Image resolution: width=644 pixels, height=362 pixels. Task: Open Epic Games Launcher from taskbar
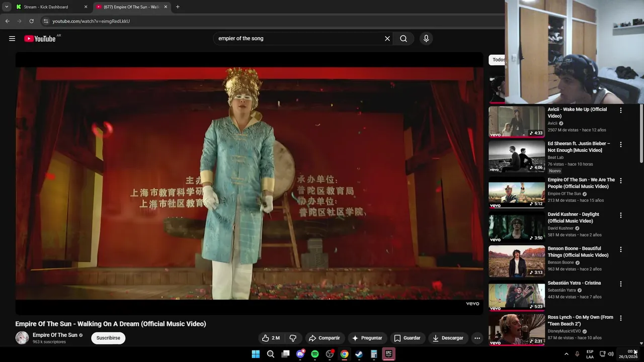389,354
